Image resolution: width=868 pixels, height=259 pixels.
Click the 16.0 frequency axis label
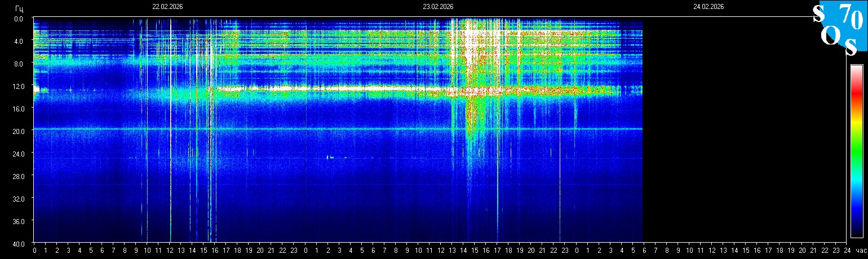17,109
